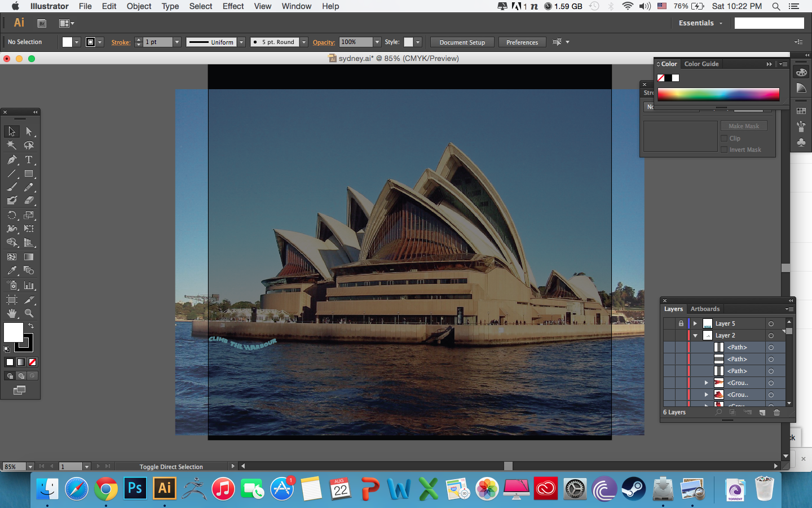Viewport: 812px width, 508px height.
Task: Choose the Zoom tool magnifier
Action: 29,313
